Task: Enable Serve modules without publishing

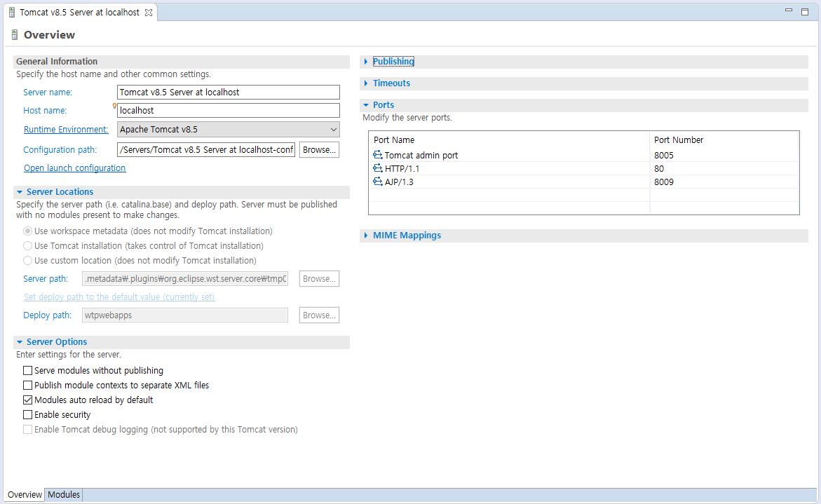Action: coord(28,371)
